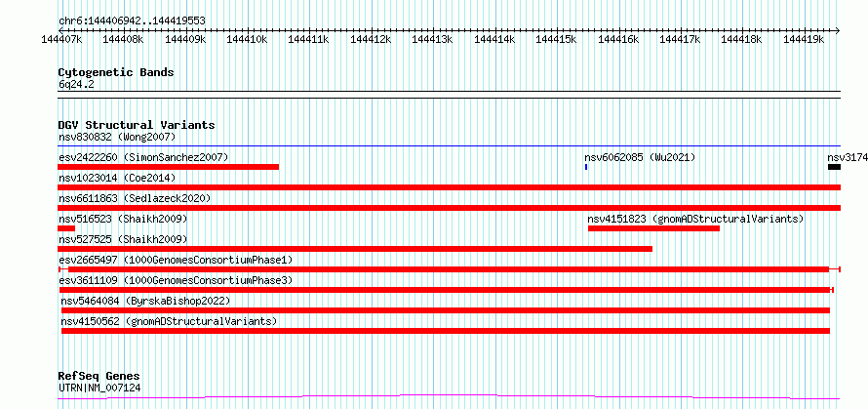Select the red esv3611109 variant bar
Viewport: 868px width, 409px height.
click(446, 290)
